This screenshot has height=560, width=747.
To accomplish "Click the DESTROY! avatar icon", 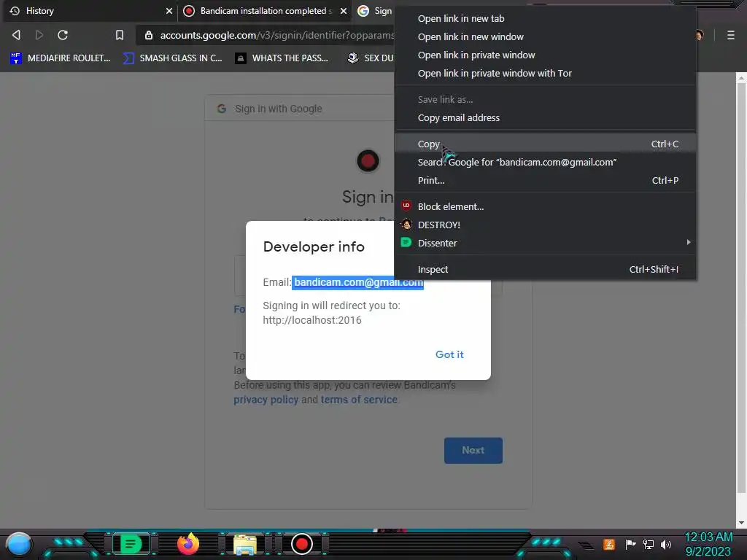I will click(x=406, y=225).
